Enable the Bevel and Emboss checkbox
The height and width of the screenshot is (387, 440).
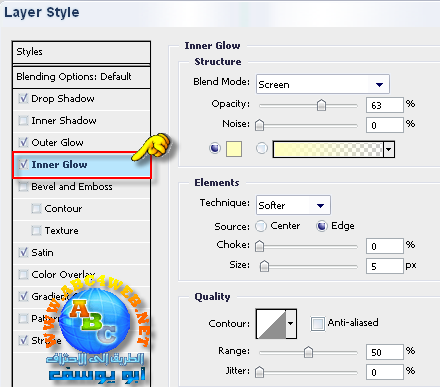tap(23, 187)
